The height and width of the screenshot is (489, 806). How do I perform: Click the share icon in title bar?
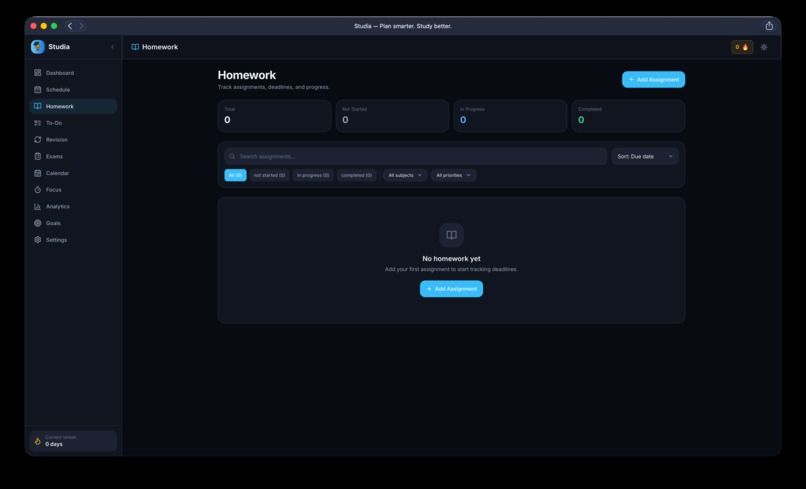(x=769, y=26)
